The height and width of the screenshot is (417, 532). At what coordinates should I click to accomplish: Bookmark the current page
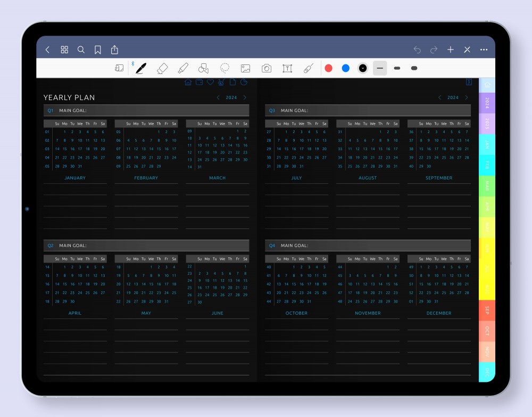point(98,50)
